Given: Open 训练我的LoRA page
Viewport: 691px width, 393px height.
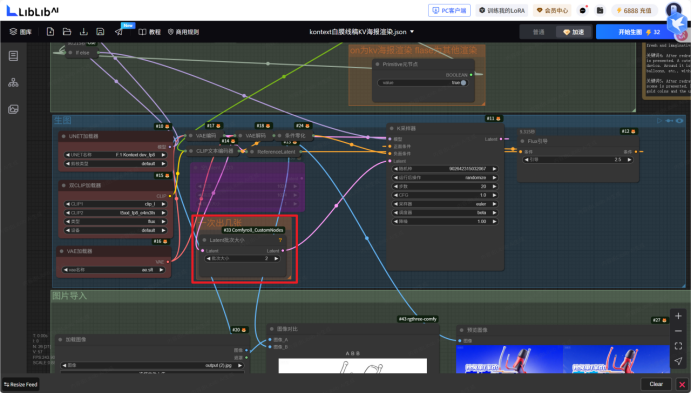Looking at the screenshot, I should click(502, 11).
